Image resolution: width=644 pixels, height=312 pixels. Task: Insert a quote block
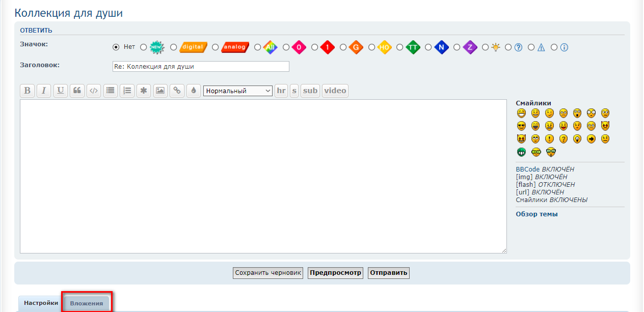coord(77,91)
